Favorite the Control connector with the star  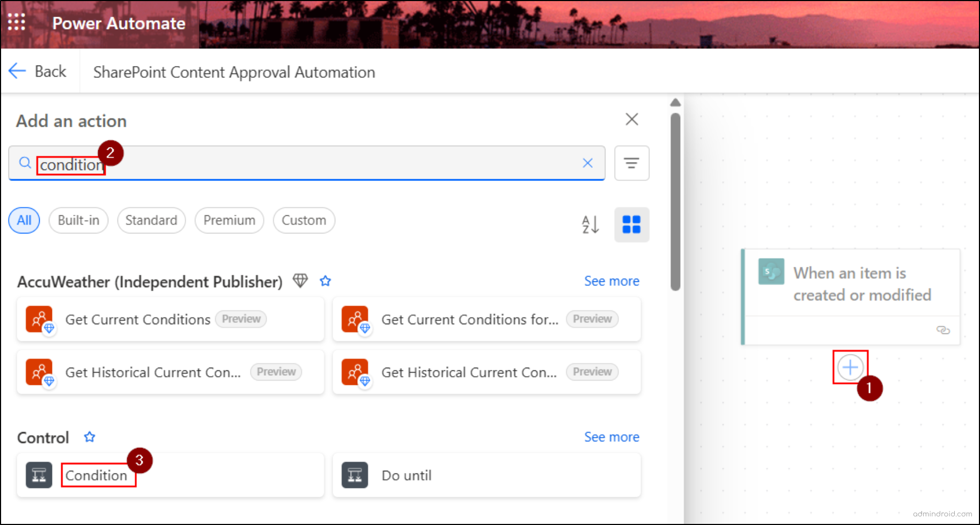click(x=90, y=436)
